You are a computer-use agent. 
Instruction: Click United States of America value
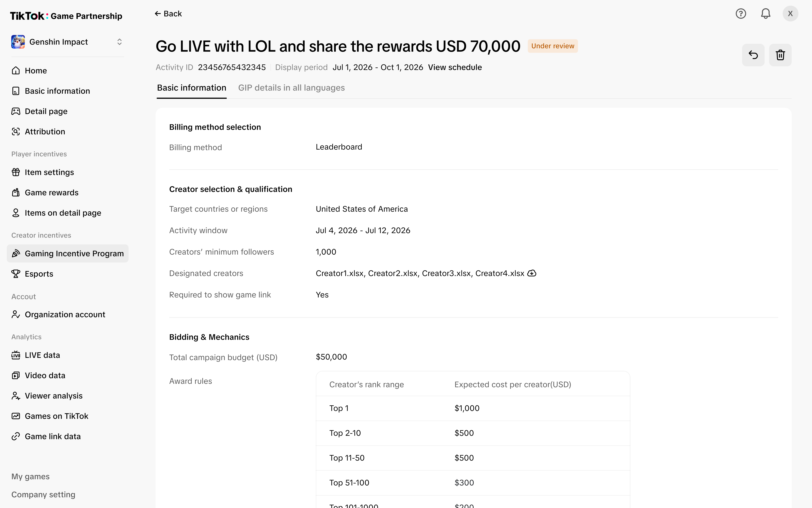pos(362,209)
